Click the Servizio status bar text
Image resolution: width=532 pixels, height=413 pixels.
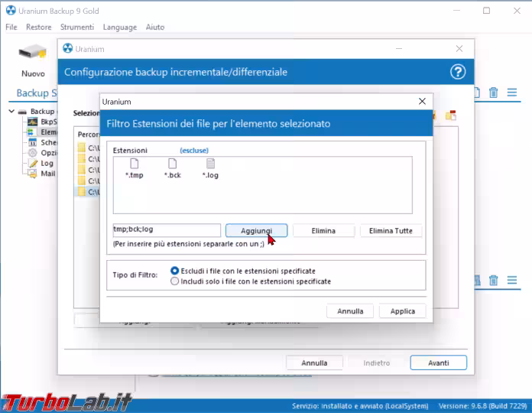click(360, 406)
